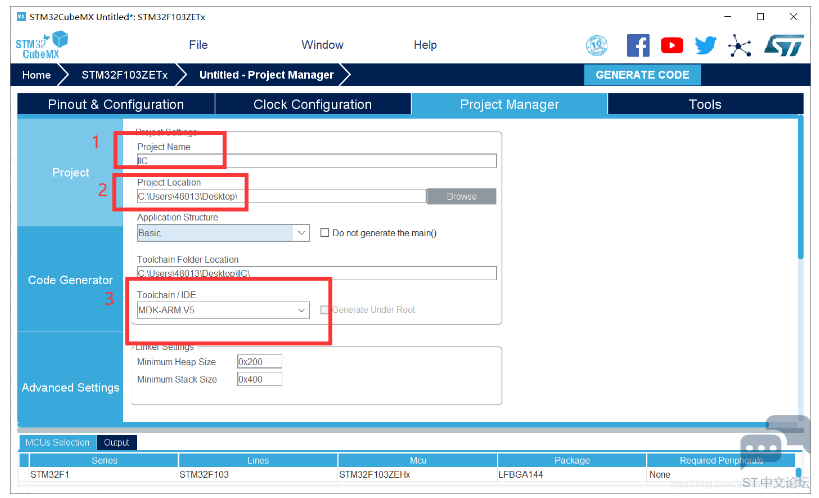819x498 pixels.
Task: Go to Home breadcrumb
Action: (x=37, y=75)
